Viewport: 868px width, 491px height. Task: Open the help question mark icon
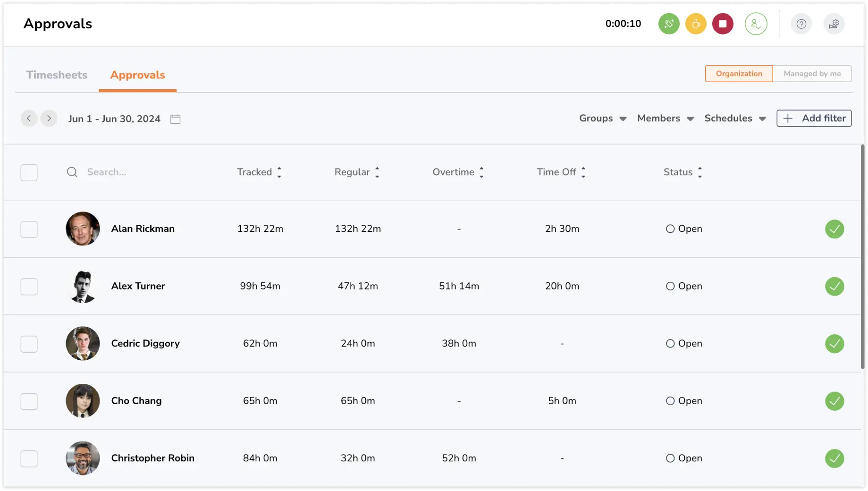tap(801, 24)
